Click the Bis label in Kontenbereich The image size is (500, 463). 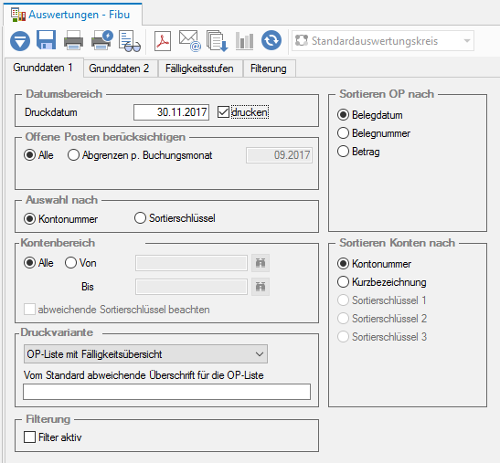pos(87,287)
